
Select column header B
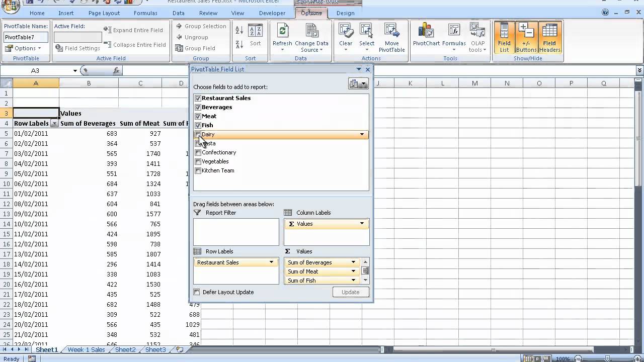pos(89,83)
